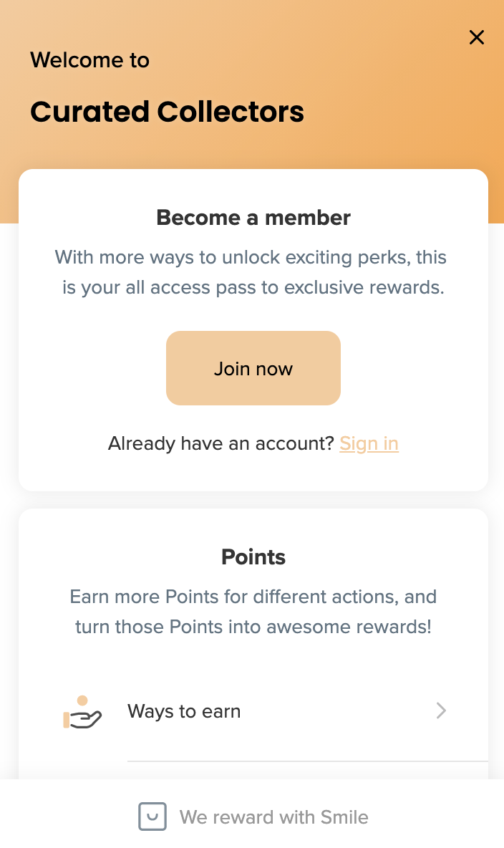Follow the Sign in link
This screenshot has height=848, width=504.
click(x=369, y=443)
